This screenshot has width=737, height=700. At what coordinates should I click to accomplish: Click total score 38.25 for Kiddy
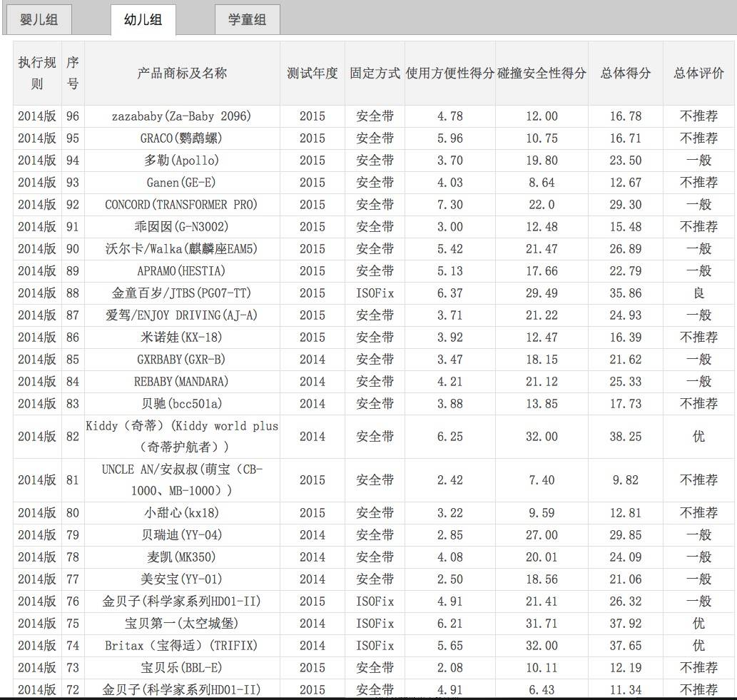point(625,437)
